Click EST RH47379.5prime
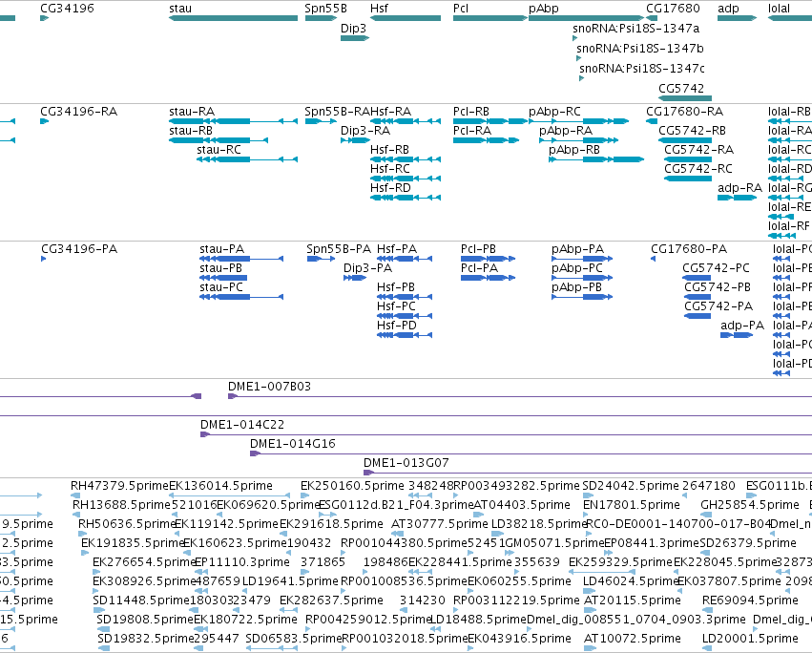Image resolution: width=812 pixels, height=653 pixels. (119, 486)
